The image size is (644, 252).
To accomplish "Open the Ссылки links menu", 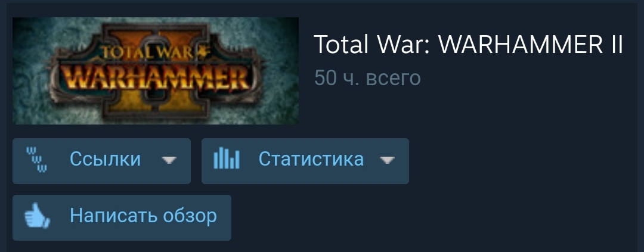I will pyautogui.click(x=101, y=161).
